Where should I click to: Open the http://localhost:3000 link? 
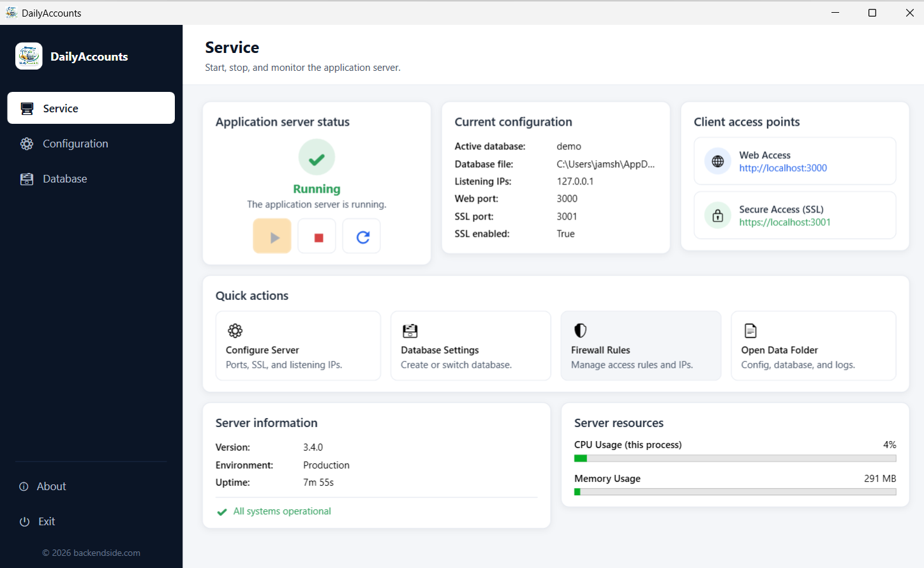pos(783,168)
